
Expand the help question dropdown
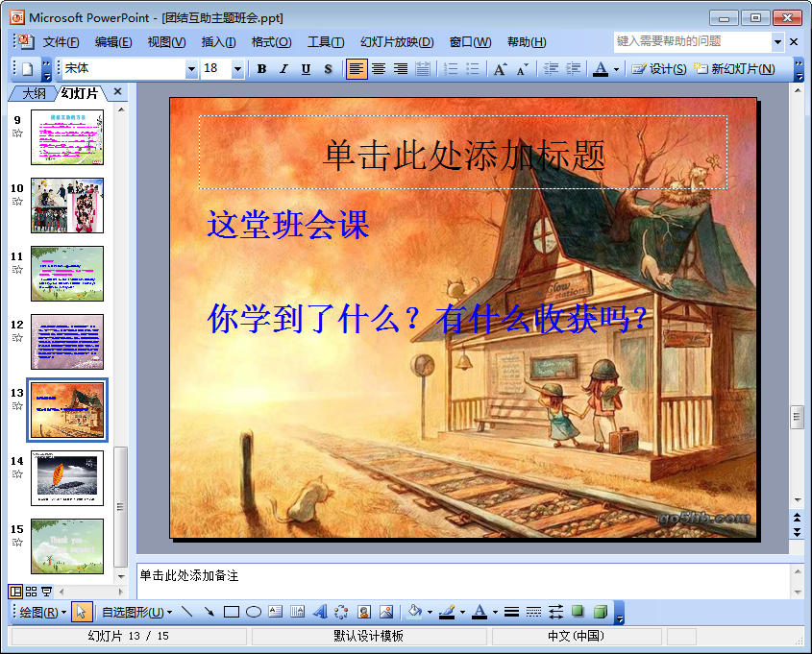[x=777, y=42]
